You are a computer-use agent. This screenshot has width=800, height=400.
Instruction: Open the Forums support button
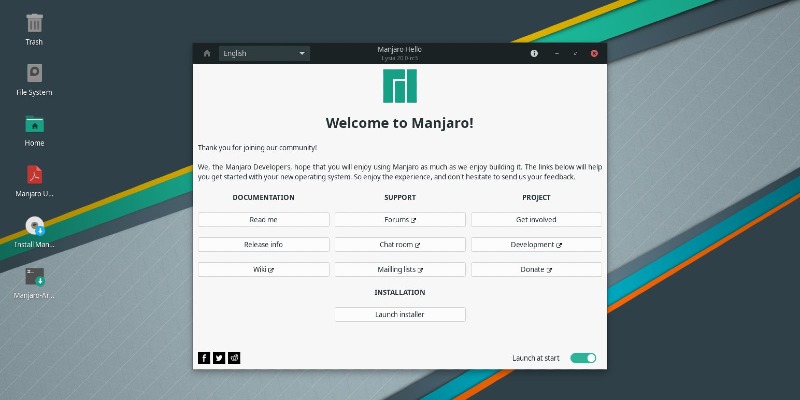400,219
